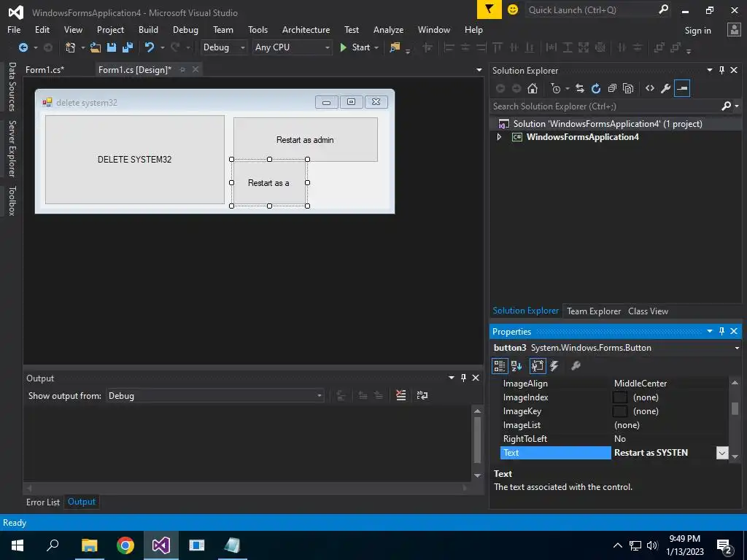Screen dimensions: 747x560
Task: Open the Data Sources side tab
Action: pyautogui.click(x=12, y=86)
